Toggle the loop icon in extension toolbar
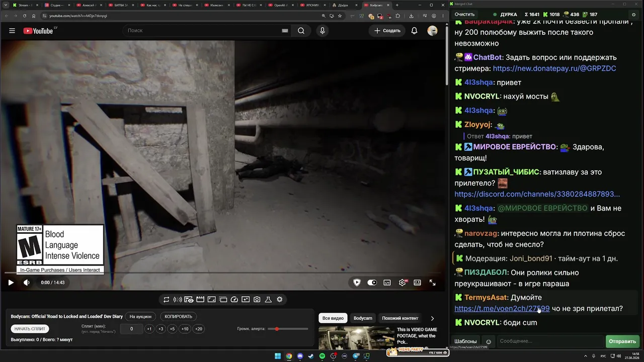Screen dimensions: 644x362 click(167, 300)
